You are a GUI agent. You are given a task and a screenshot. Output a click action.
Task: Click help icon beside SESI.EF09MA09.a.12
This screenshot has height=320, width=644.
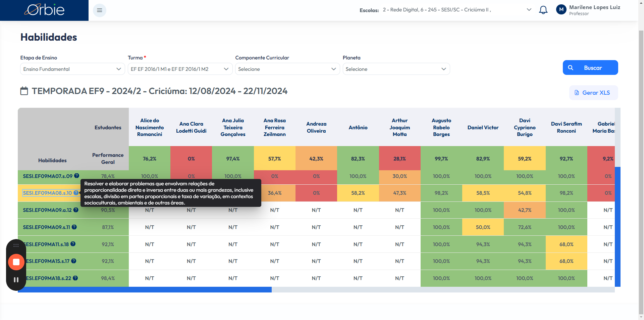point(76,210)
